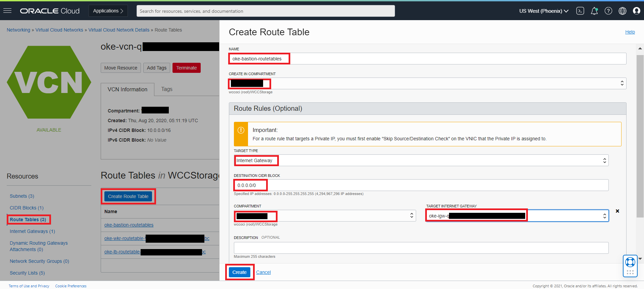Click the Create Route Table button

pos(128,196)
